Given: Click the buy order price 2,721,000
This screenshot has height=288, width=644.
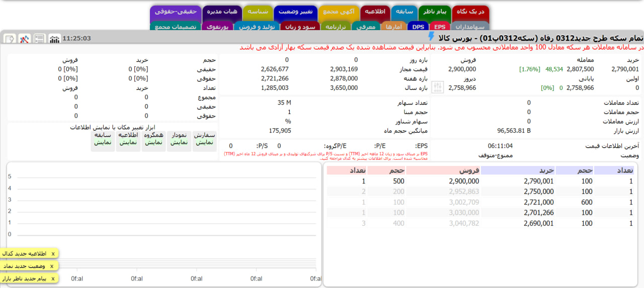Looking at the screenshot, I should tap(538, 202).
